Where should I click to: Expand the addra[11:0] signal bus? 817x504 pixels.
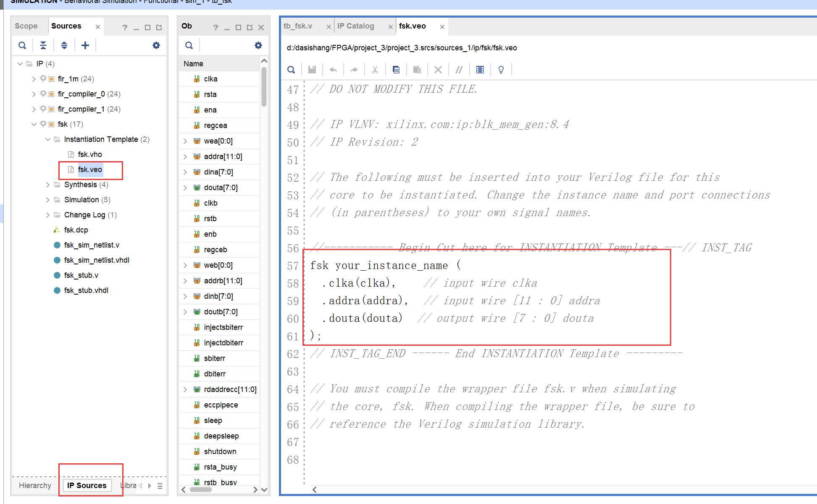click(185, 157)
